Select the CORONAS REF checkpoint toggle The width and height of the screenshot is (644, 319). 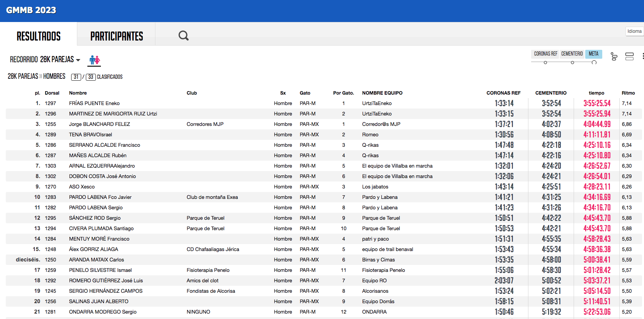pyautogui.click(x=545, y=54)
